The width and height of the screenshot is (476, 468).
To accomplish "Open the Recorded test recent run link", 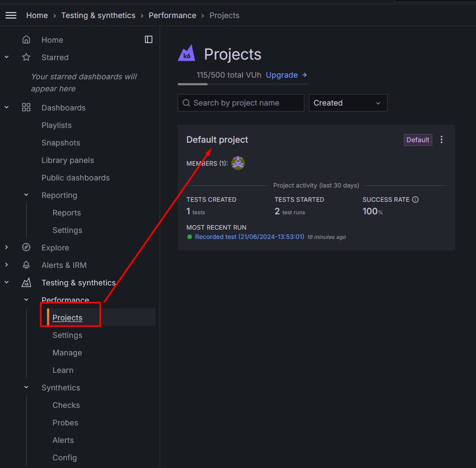I will point(249,237).
